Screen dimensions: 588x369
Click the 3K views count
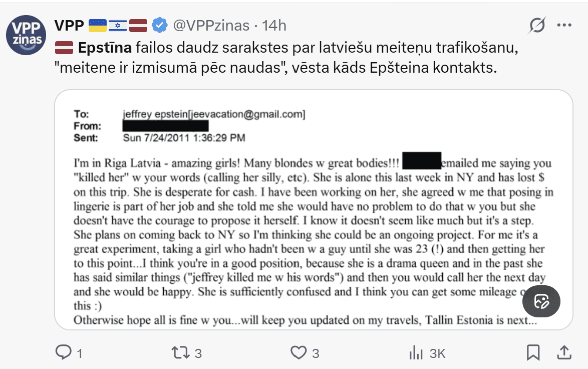pos(438,353)
